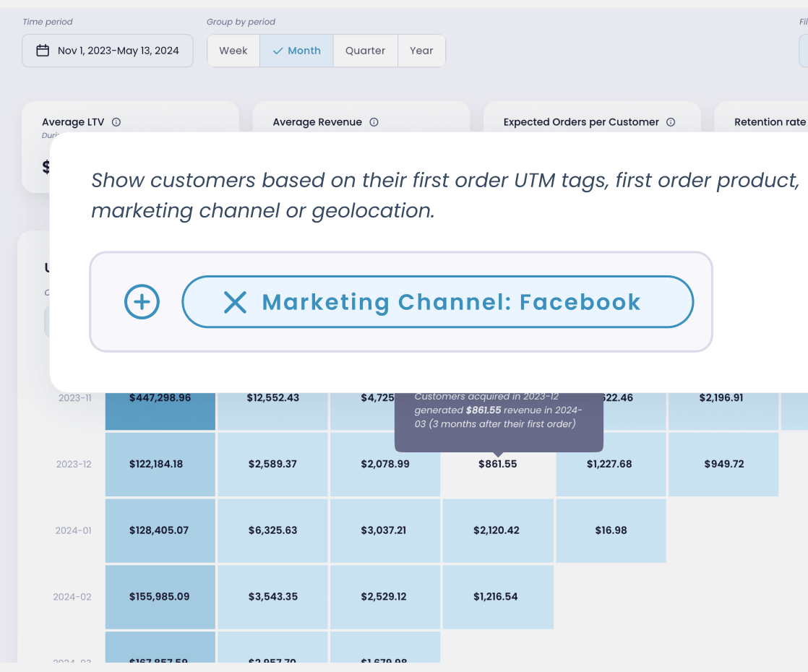Select cohort cell $12,552.43
Viewport: 808px width, 672px height.
pyautogui.click(x=272, y=410)
